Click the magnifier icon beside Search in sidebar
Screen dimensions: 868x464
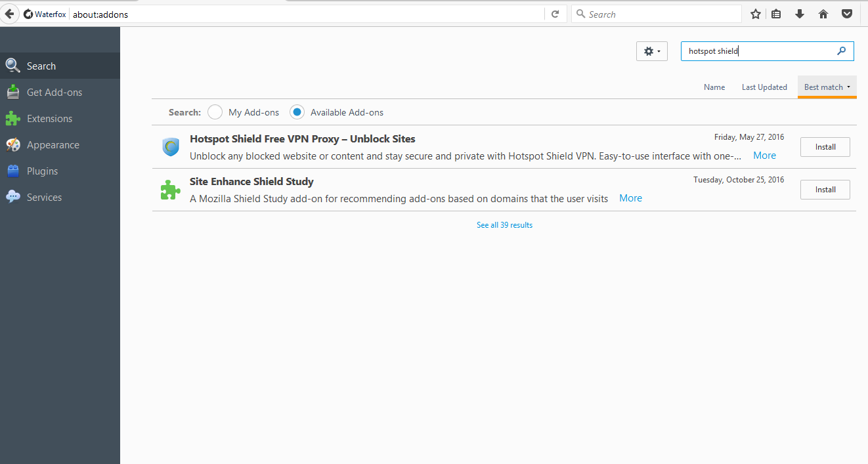[12, 66]
